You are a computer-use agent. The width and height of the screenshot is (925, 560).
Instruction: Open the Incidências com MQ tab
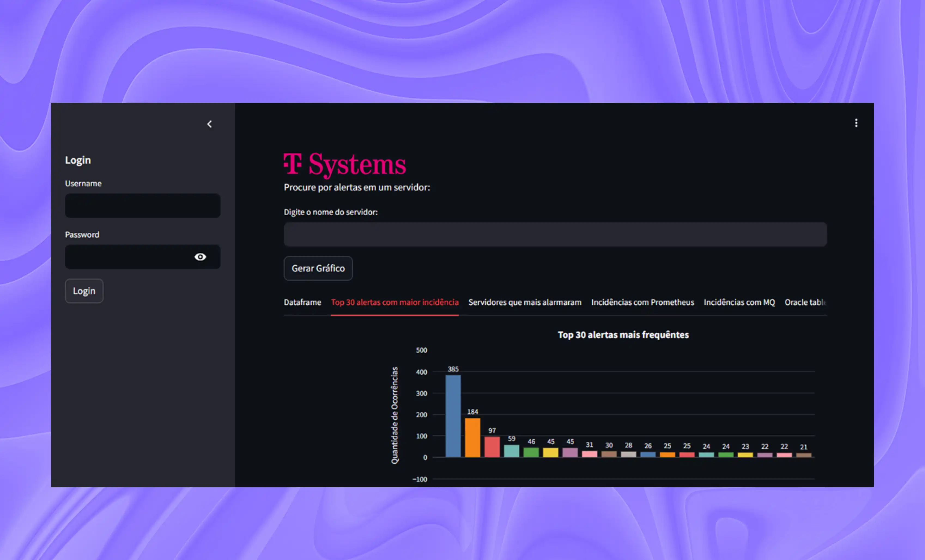click(739, 302)
